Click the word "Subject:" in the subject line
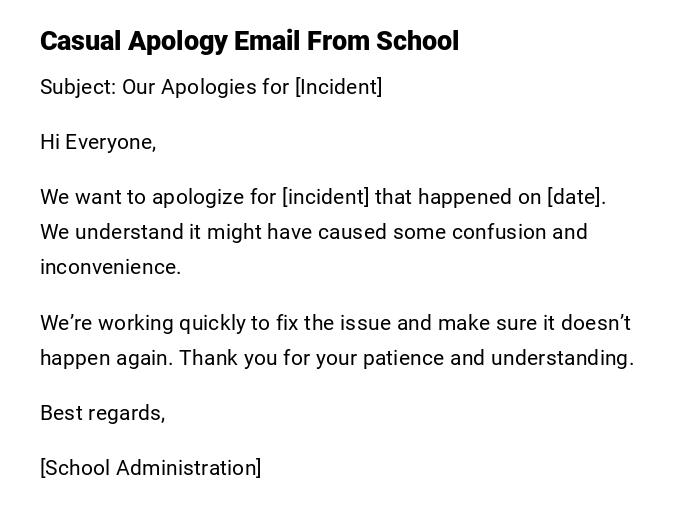The width and height of the screenshot is (700, 530). (78, 87)
